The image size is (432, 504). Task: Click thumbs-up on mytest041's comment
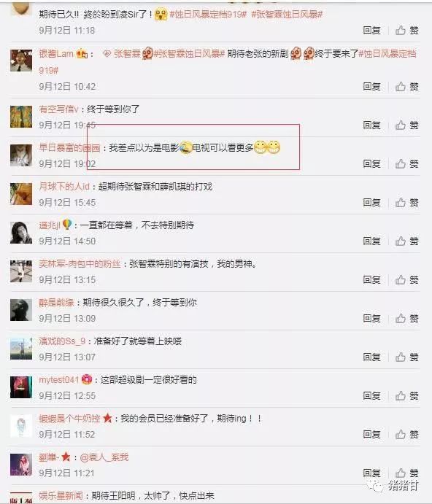pyautogui.click(x=406, y=395)
